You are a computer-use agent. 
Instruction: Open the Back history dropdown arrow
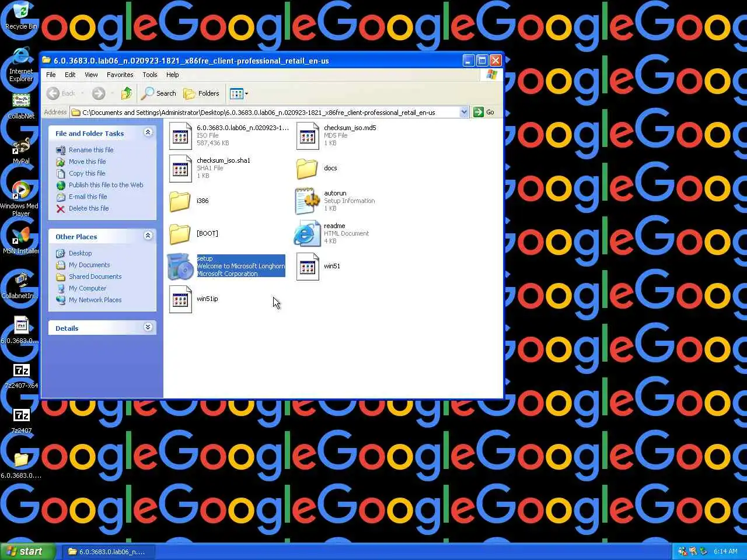pos(83,93)
